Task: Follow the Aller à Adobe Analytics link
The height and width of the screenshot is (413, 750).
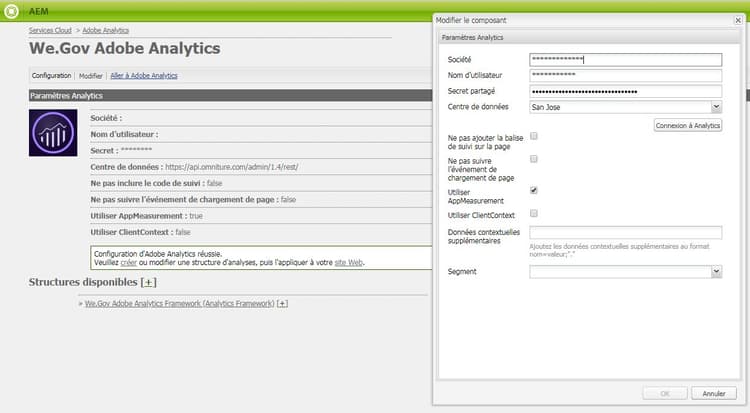Action: click(144, 76)
